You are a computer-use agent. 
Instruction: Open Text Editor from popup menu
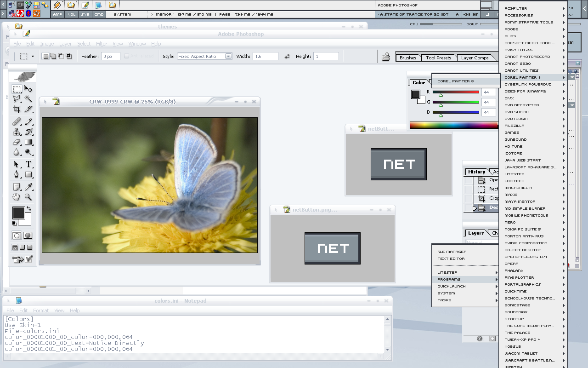465,259
